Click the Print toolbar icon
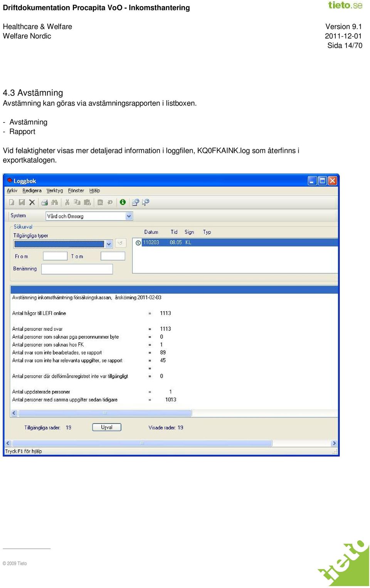 [45, 202]
